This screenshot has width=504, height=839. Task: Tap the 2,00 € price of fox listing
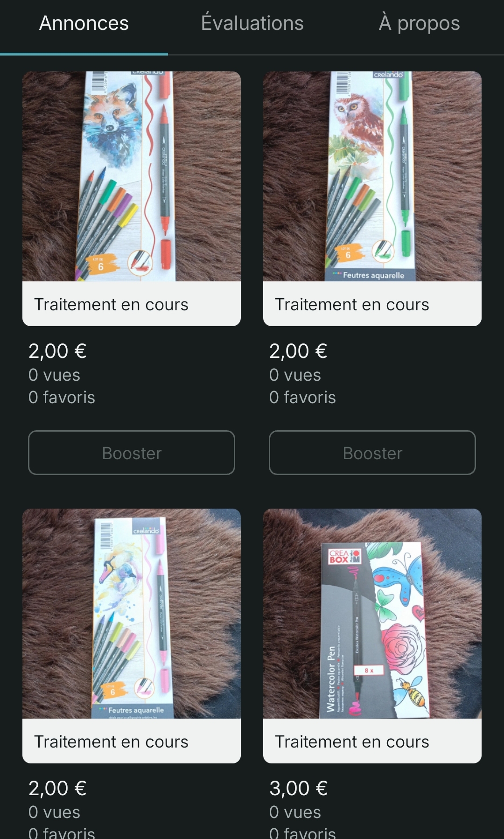57,351
